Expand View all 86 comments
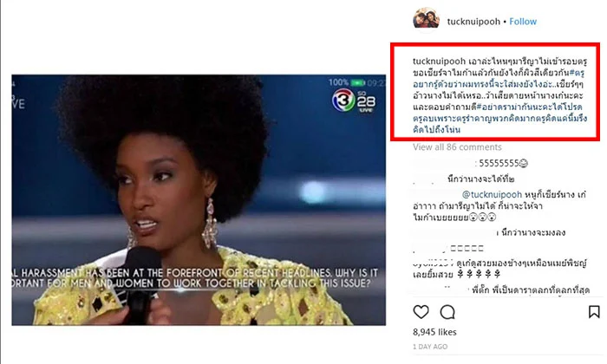Viewport: 607px width, 364px height. tap(457, 147)
